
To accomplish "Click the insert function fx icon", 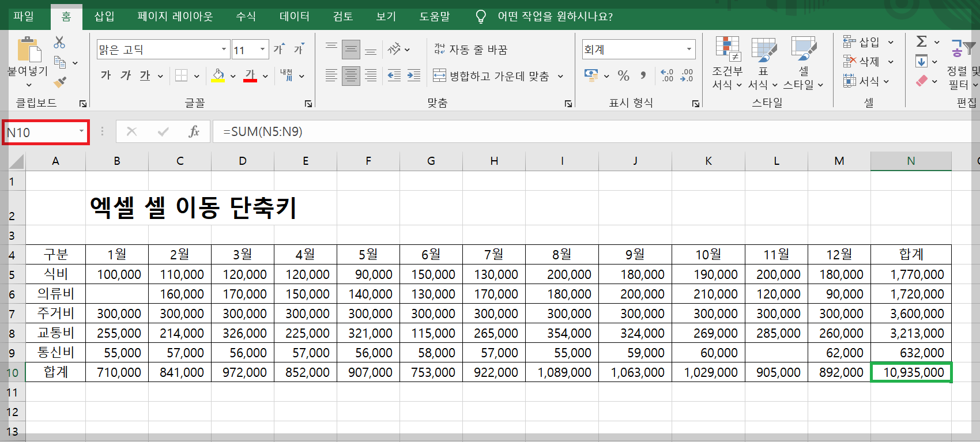I will coord(194,131).
